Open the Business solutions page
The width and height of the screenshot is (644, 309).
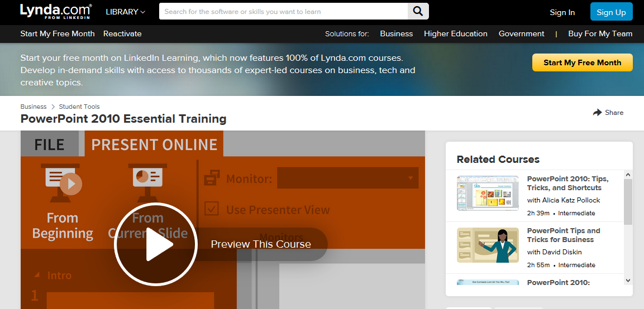point(396,33)
